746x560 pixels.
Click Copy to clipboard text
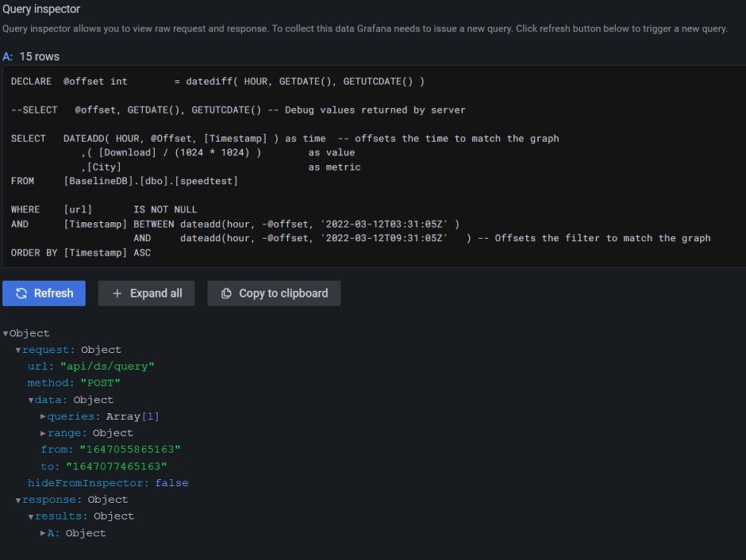coord(283,293)
